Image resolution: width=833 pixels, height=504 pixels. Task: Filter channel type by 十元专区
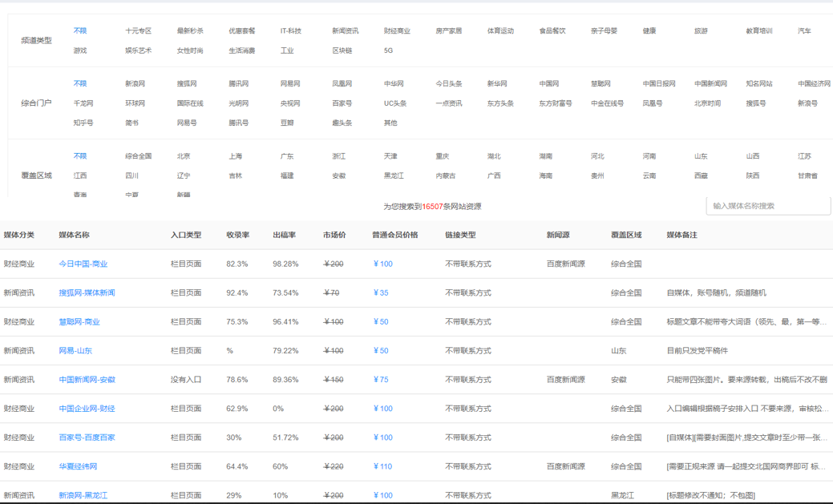click(138, 30)
